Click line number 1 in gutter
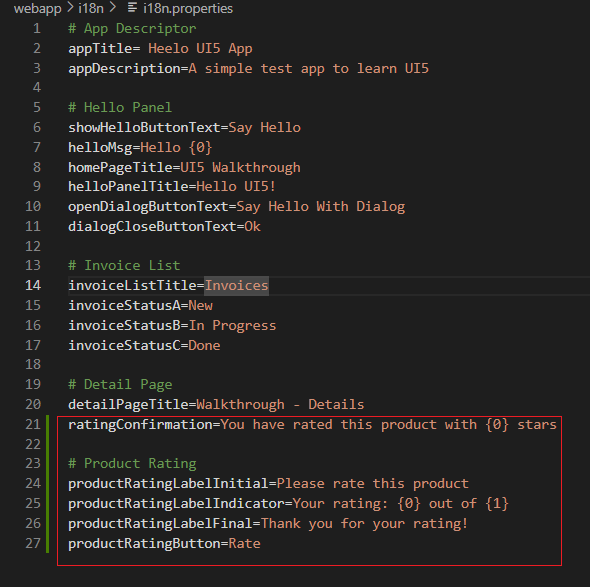The height and width of the screenshot is (587, 590). click(x=36, y=29)
